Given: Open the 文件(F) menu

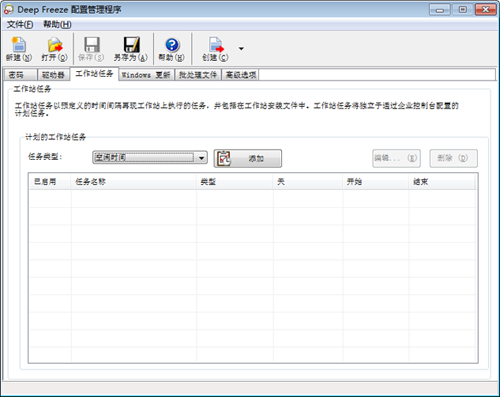Looking at the screenshot, I should tap(20, 24).
